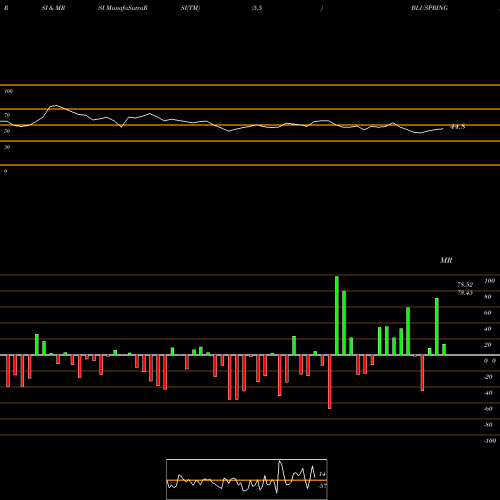Click the value 14 in mini chart

322,474
